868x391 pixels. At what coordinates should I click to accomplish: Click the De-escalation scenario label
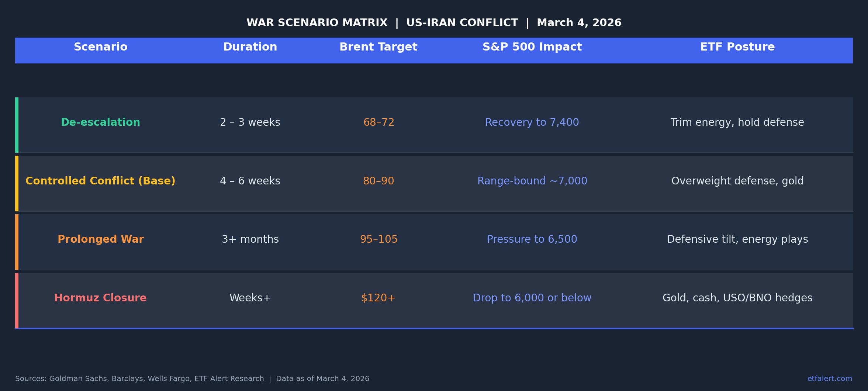[100, 122]
